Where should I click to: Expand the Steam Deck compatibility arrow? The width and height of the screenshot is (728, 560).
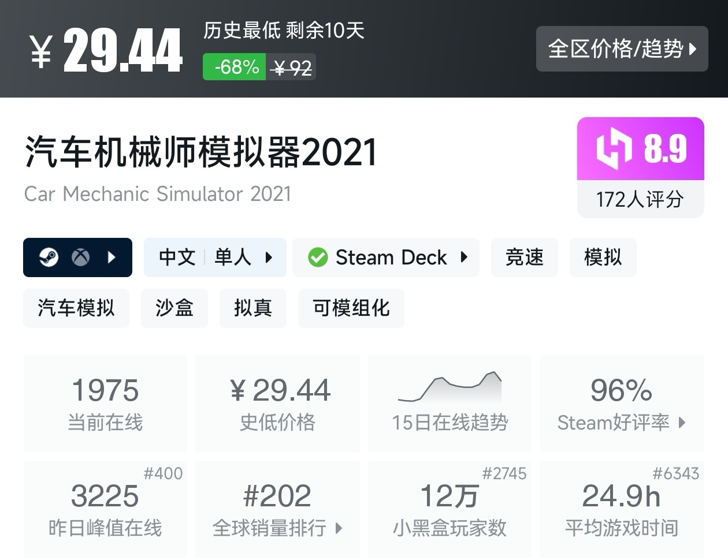(x=464, y=257)
